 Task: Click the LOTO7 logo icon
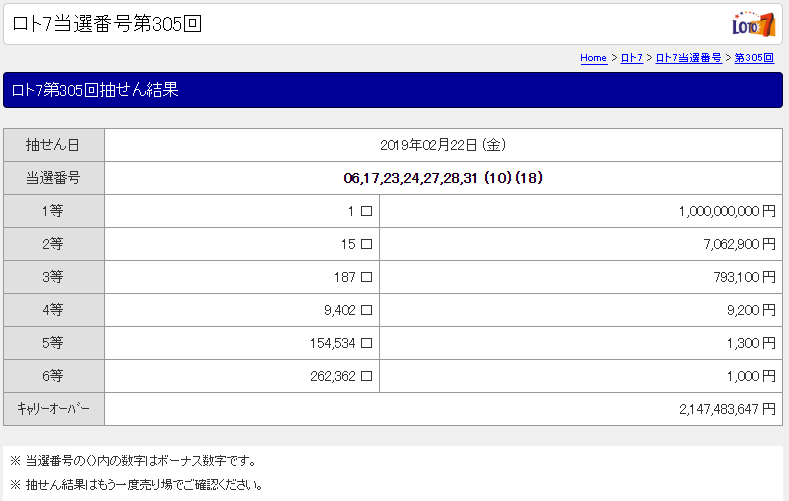(754, 24)
